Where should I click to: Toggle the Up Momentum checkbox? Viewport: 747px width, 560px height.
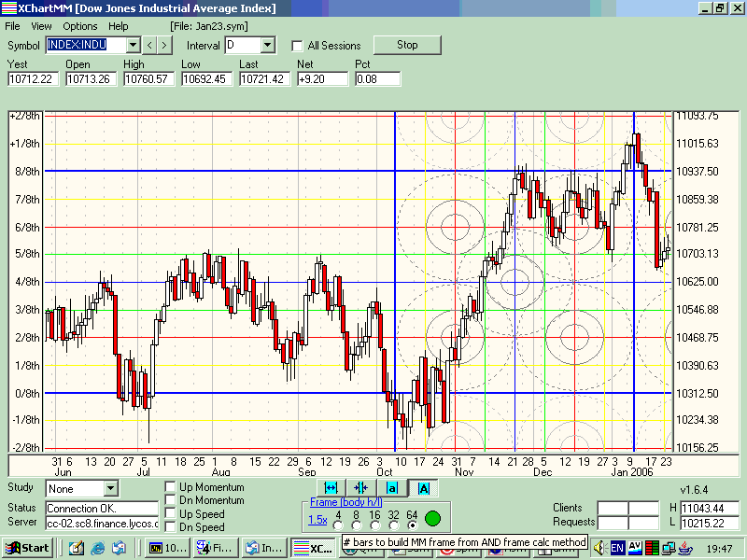[171, 487]
